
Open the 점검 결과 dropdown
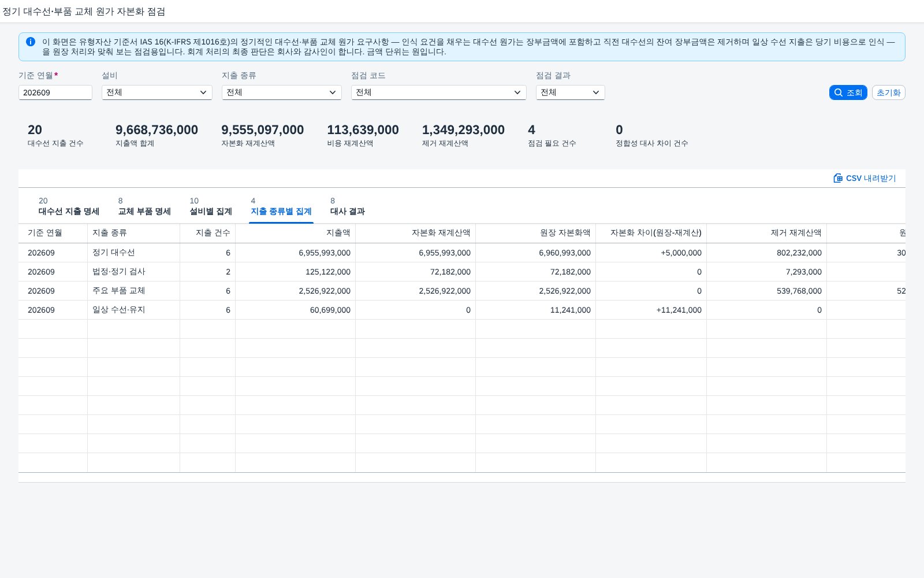click(x=571, y=92)
